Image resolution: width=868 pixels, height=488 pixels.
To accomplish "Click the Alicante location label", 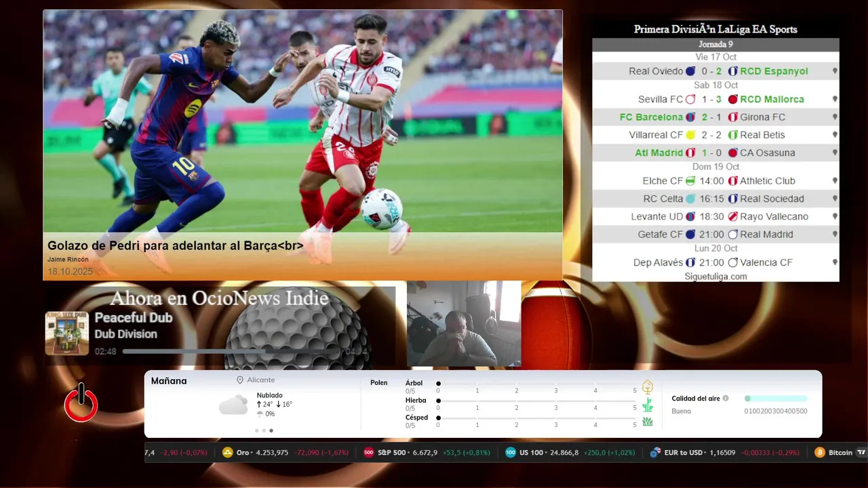I will [261, 380].
